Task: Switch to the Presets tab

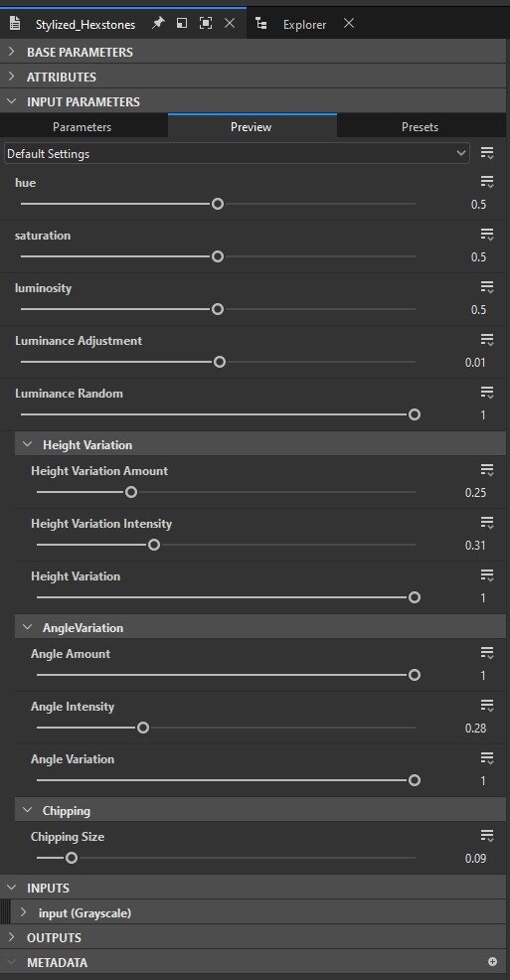Action: point(420,127)
